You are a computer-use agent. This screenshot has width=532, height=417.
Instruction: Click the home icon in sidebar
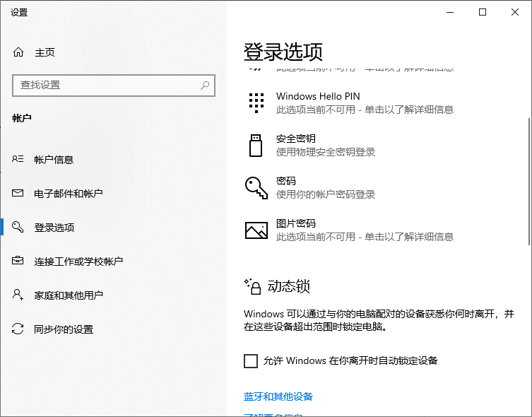(18, 52)
